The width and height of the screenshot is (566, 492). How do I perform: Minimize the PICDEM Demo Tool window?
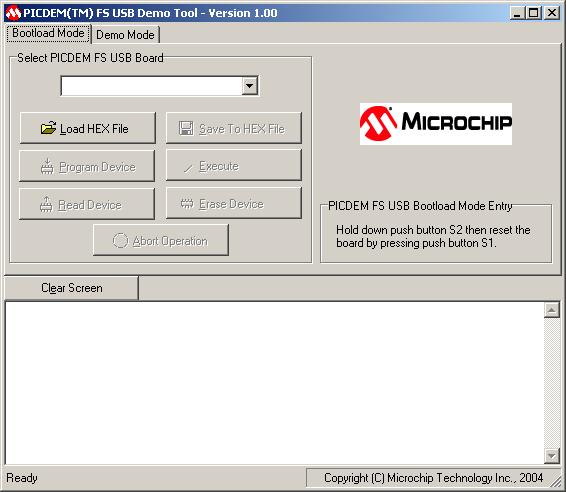click(518, 13)
